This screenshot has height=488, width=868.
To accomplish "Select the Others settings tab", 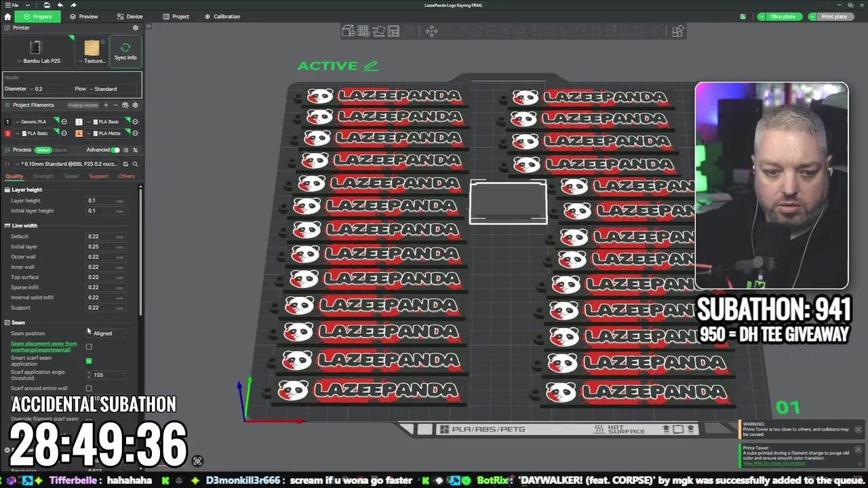I will [127, 176].
